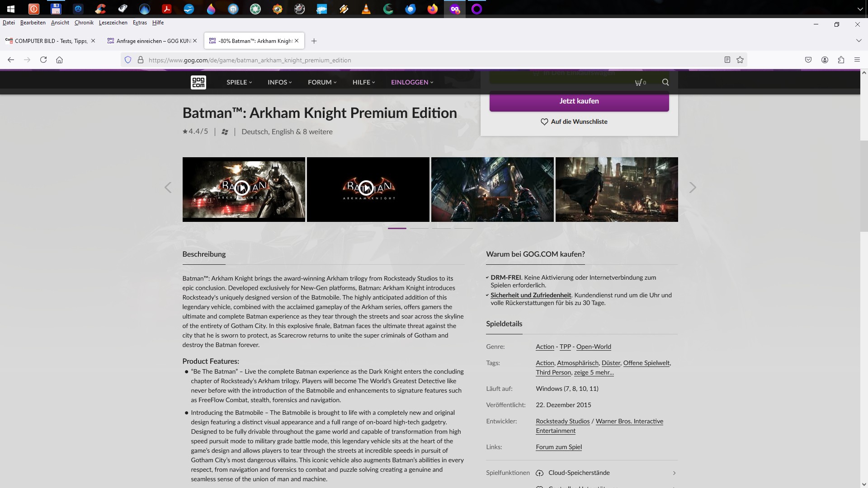Open the Firefox hamburger menu

[x=857, y=60]
